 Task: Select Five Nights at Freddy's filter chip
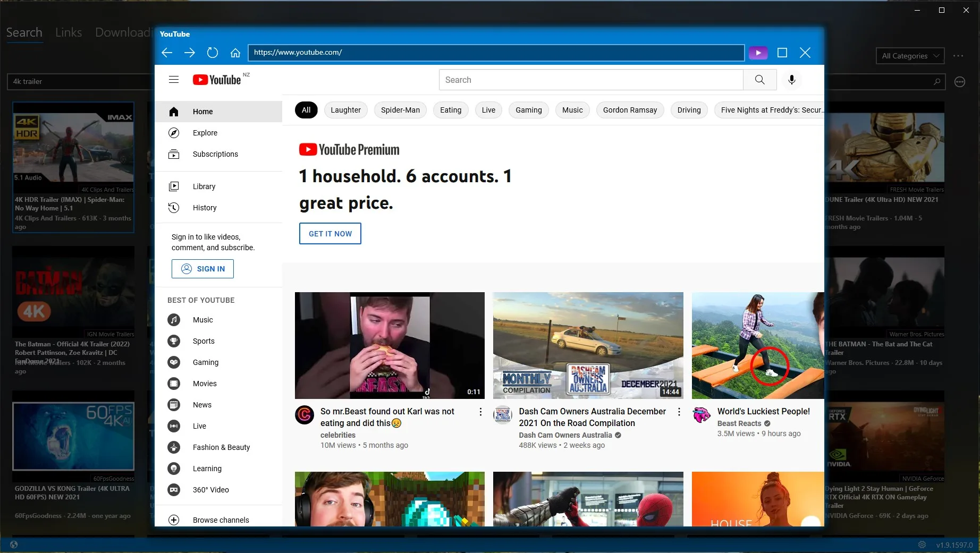coord(769,110)
